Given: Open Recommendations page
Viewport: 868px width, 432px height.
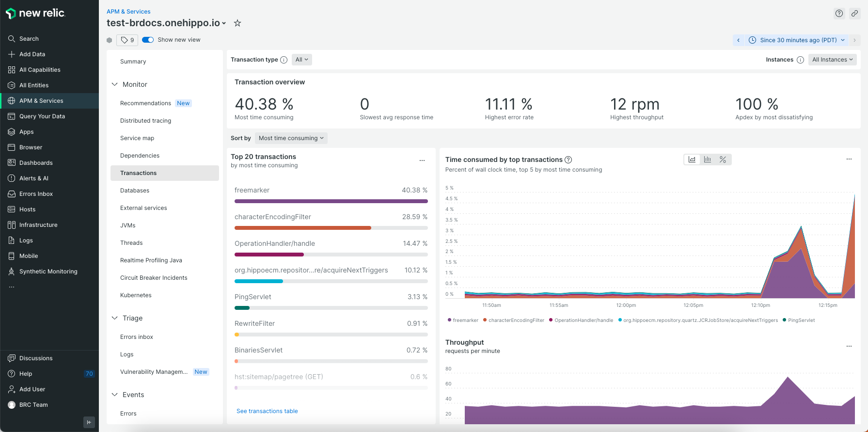Looking at the screenshot, I should coord(165,103).
